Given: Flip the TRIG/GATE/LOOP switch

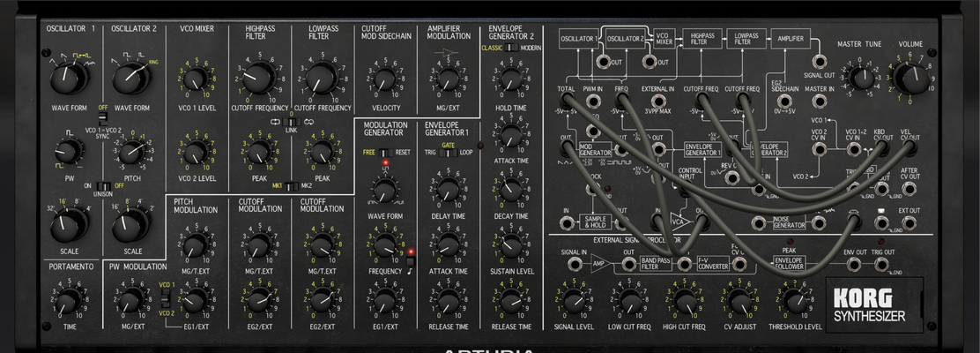Looking at the screenshot, I should tap(449, 153).
